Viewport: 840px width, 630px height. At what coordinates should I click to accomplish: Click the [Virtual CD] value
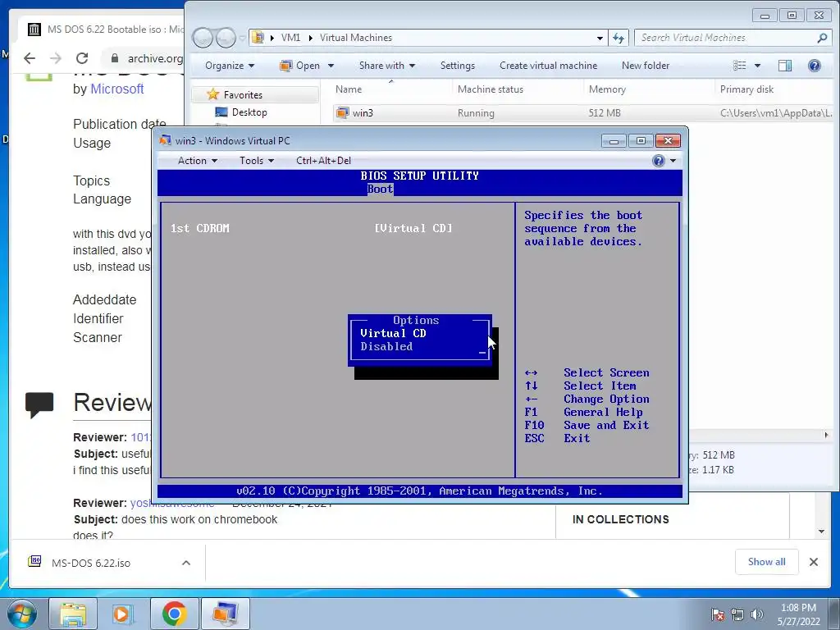413,228
